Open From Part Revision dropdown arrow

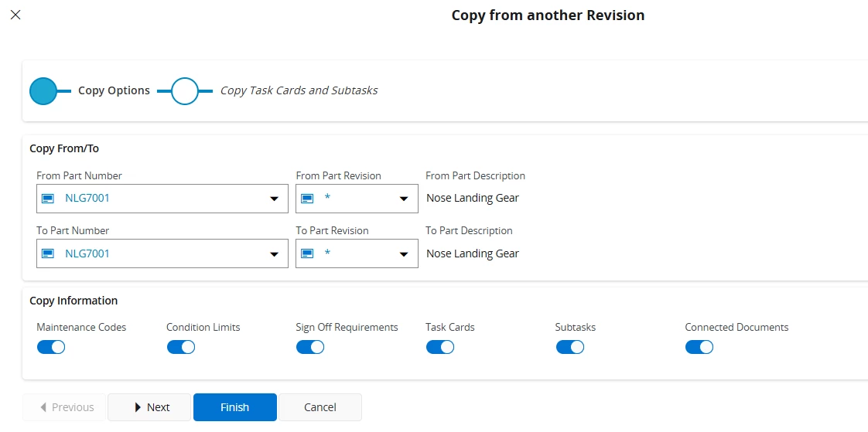click(x=404, y=199)
